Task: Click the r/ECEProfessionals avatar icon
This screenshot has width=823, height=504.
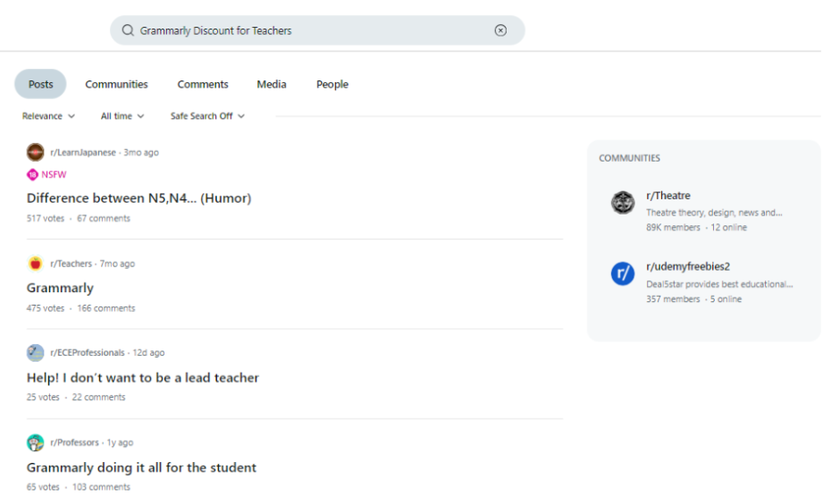Action: pyautogui.click(x=35, y=353)
